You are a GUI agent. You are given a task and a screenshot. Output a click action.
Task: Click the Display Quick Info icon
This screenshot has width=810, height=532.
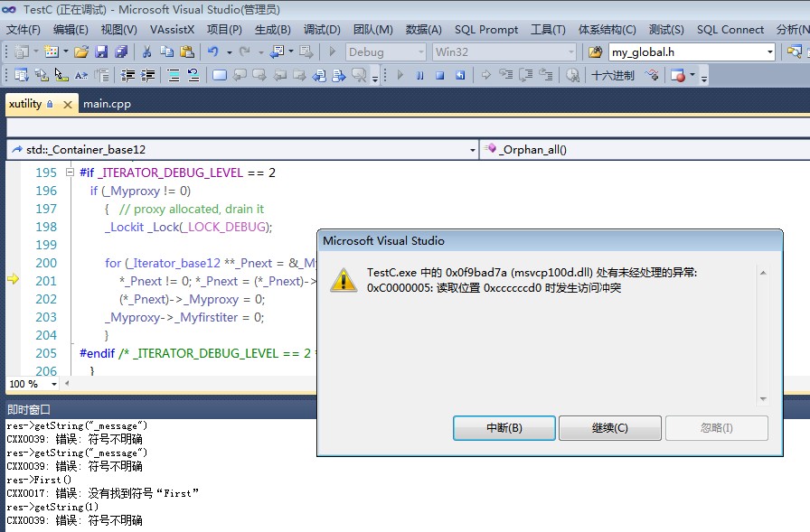pos(61,75)
